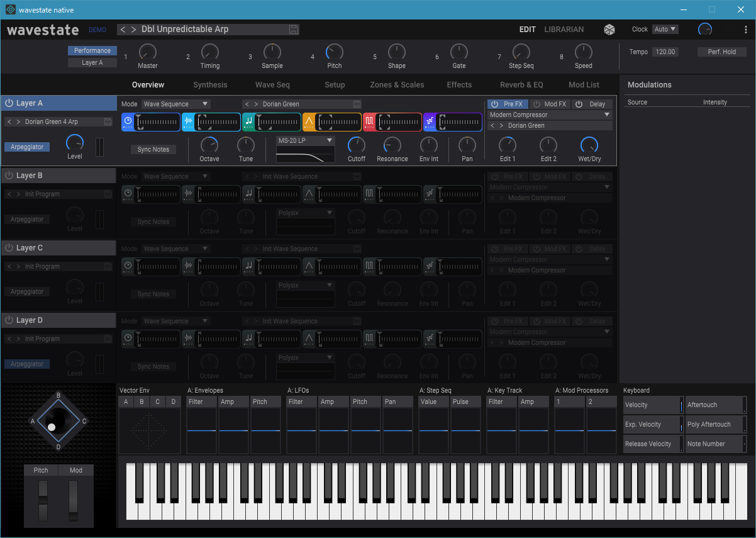Click the Layer A selector button
The width and height of the screenshot is (756, 538).
click(x=92, y=63)
